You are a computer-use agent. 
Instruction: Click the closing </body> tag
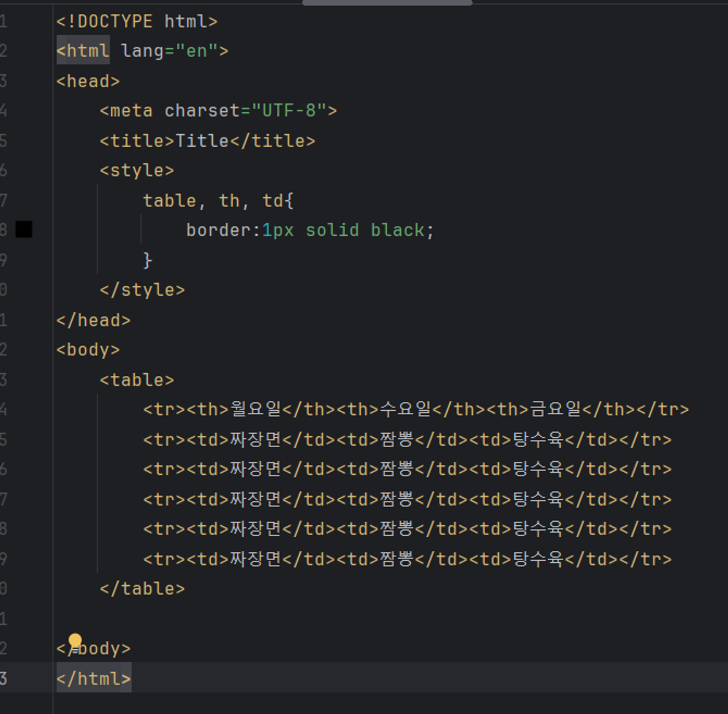coord(93,648)
